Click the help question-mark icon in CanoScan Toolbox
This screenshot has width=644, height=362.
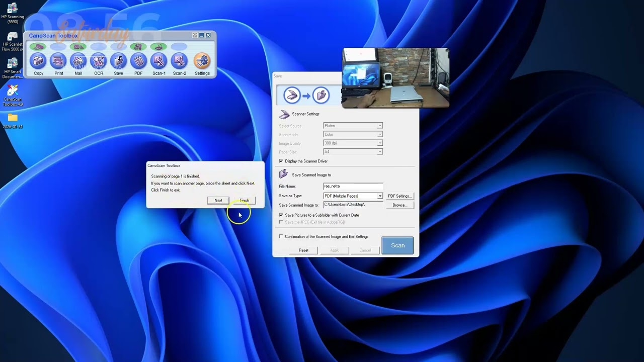click(195, 36)
